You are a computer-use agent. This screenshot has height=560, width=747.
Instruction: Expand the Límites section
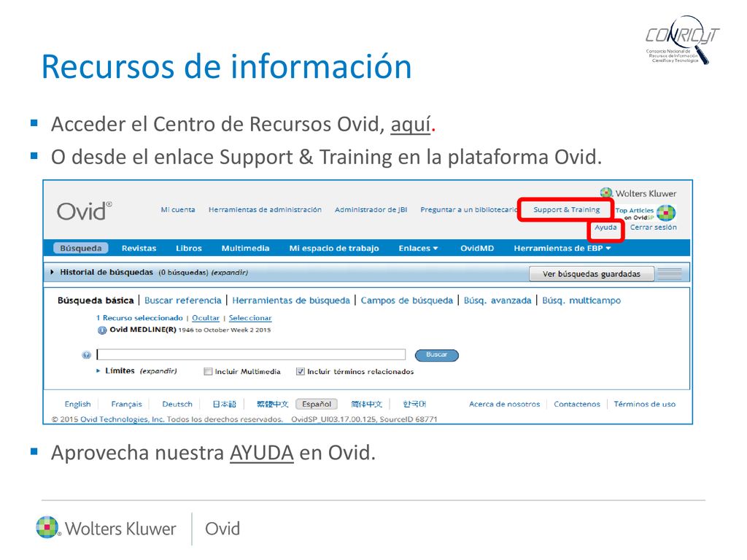click(x=98, y=370)
